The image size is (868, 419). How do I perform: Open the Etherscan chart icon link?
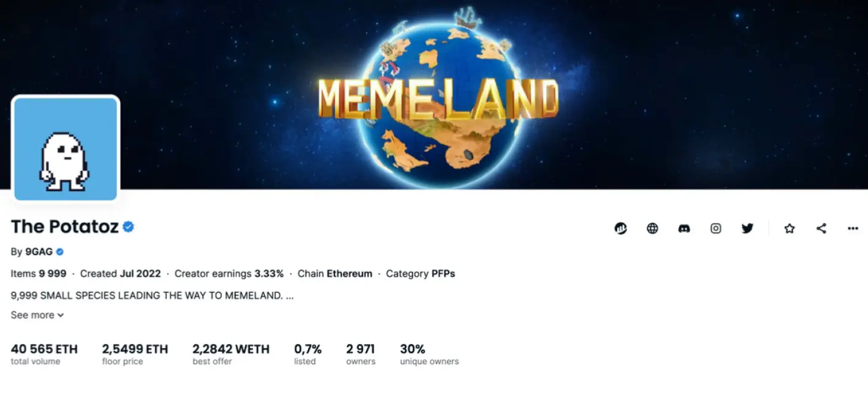point(620,228)
